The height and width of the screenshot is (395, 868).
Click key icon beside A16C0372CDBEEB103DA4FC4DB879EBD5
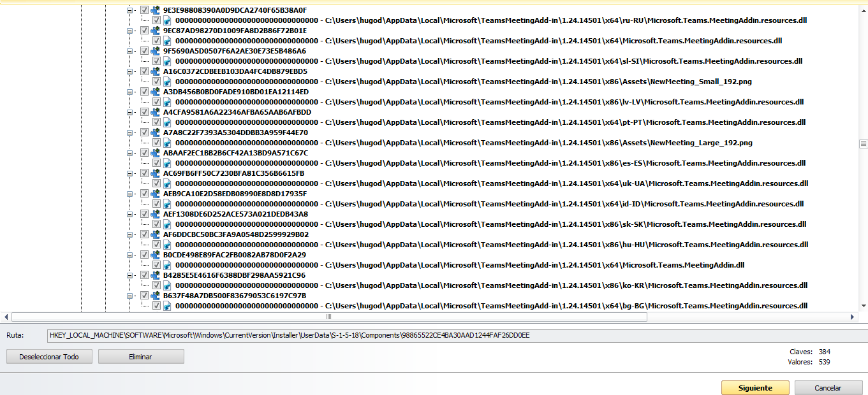point(155,71)
